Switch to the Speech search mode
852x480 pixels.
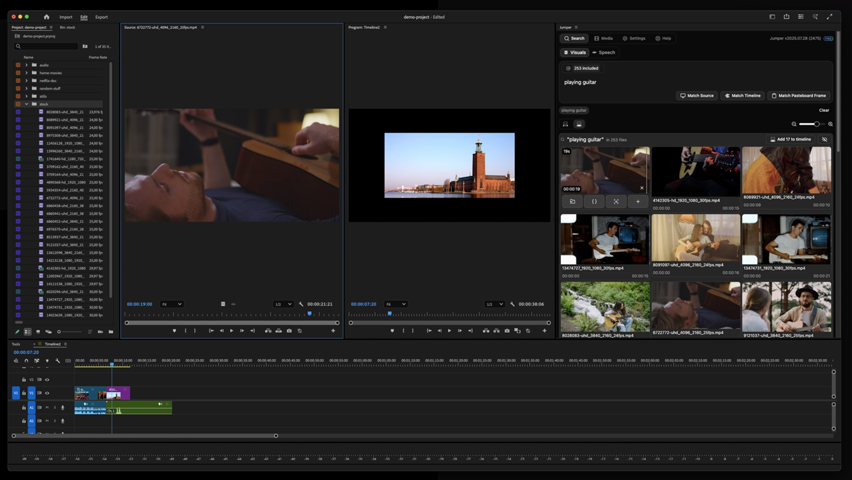click(x=604, y=52)
